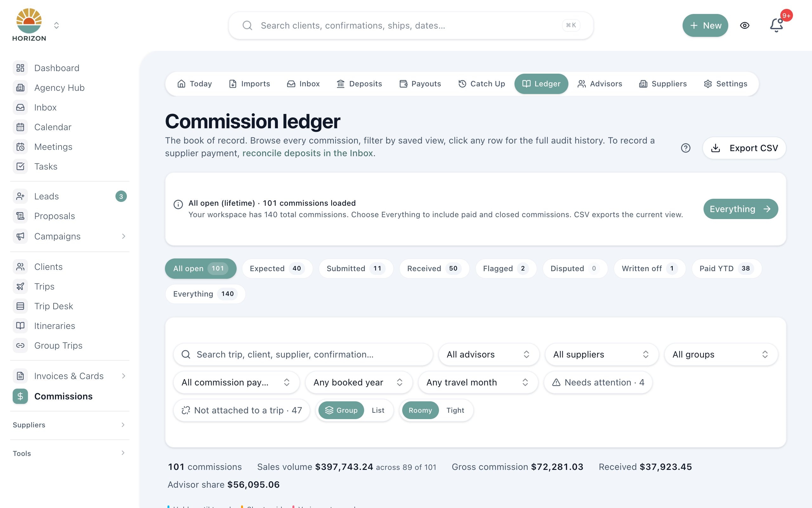Click the Commissions dollar icon
The height and width of the screenshot is (508, 812).
(x=20, y=396)
